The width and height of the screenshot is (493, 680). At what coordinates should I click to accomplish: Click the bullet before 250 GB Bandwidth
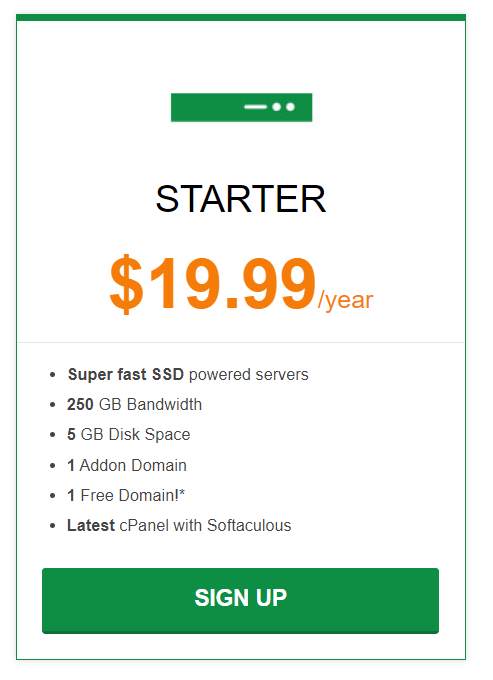point(52,405)
